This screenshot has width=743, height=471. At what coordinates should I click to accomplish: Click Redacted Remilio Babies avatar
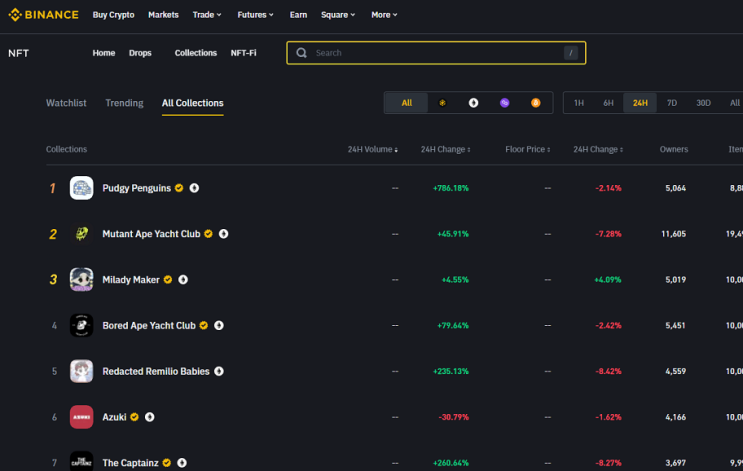pyautogui.click(x=82, y=371)
